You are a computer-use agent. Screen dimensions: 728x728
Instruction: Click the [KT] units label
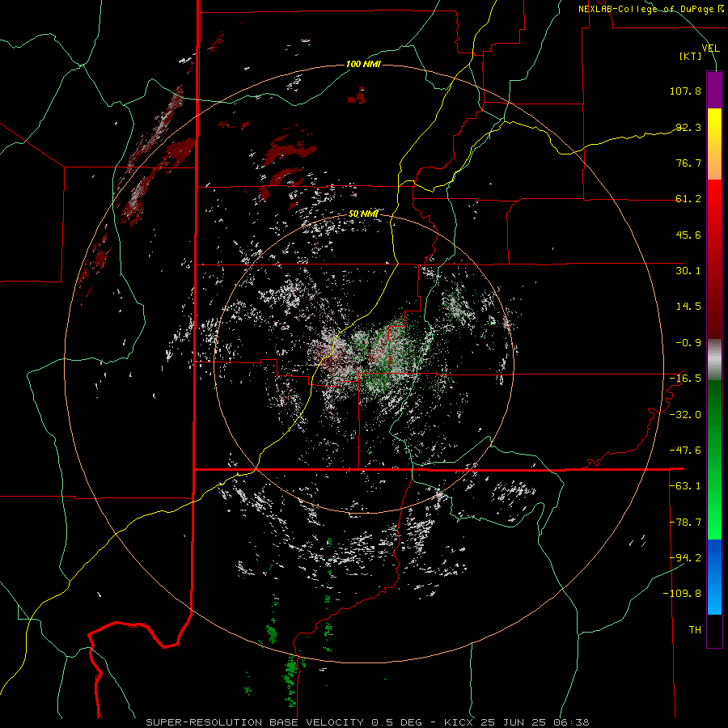pos(691,56)
